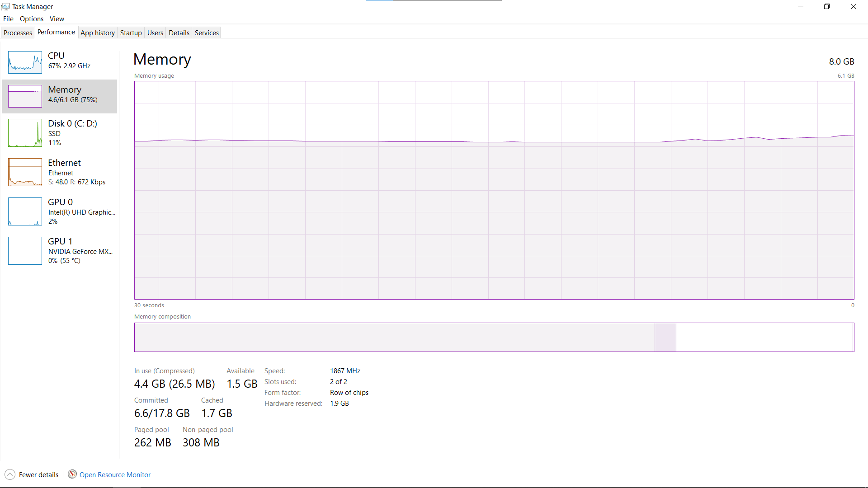Switch to the Startup tab
Viewport: 868px width, 488px height.
point(131,33)
